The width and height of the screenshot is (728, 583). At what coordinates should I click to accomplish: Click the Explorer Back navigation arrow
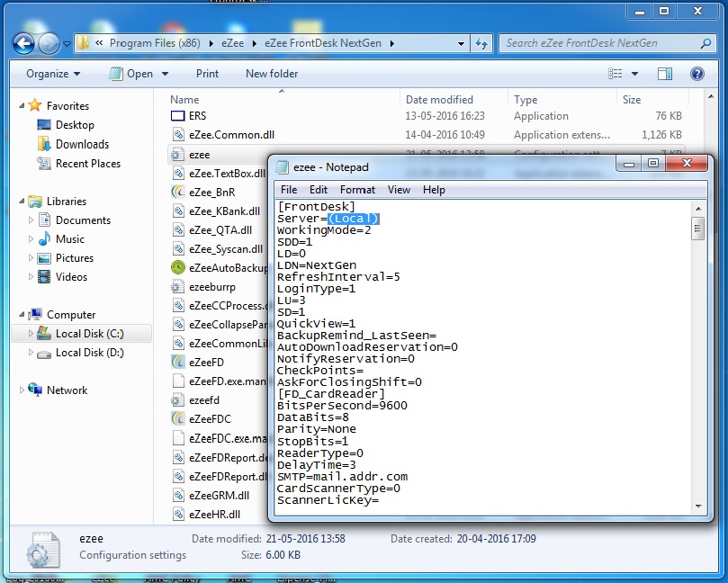pos(23,44)
